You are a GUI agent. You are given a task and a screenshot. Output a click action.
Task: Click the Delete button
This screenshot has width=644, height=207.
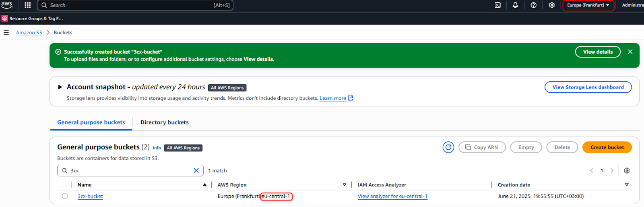[562, 147]
